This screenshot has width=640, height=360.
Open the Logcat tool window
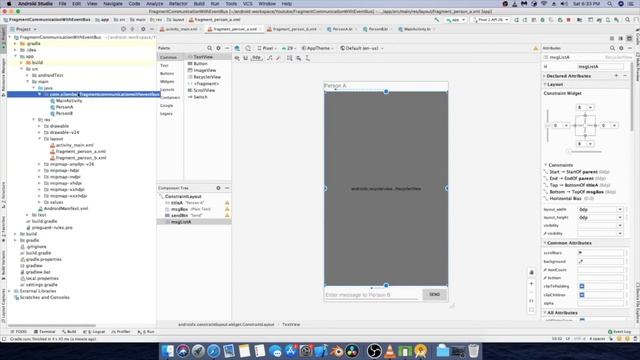pyautogui.click(x=94, y=332)
